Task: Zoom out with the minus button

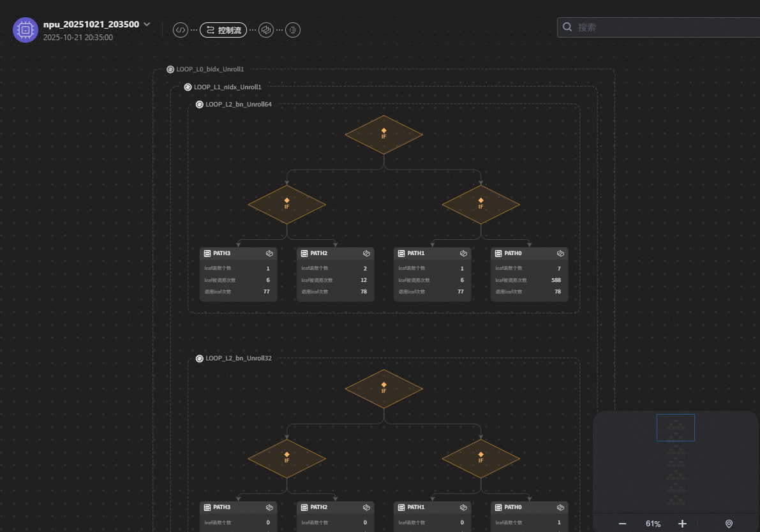Action: (622, 524)
